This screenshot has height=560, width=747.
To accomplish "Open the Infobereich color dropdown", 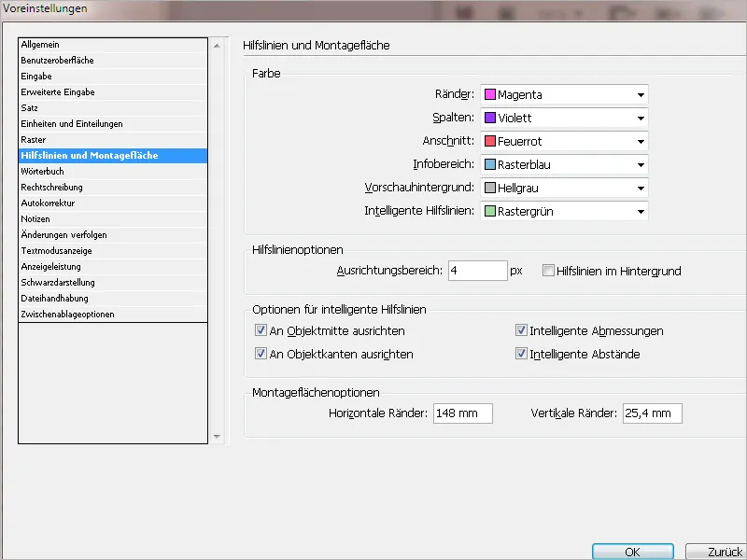I will click(565, 165).
